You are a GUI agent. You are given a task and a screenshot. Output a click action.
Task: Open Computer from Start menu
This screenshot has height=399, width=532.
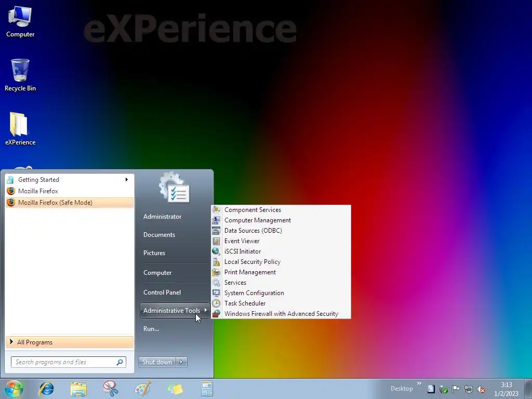tap(157, 273)
